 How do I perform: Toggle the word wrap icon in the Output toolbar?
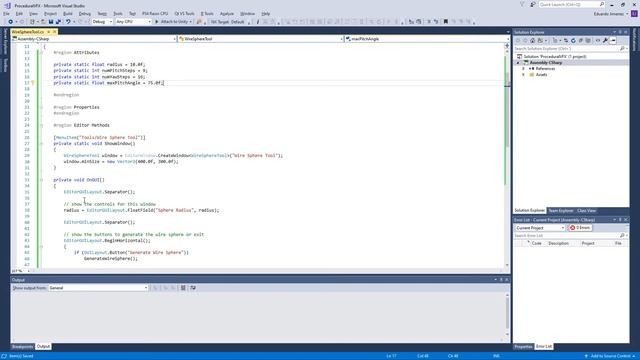(193, 288)
